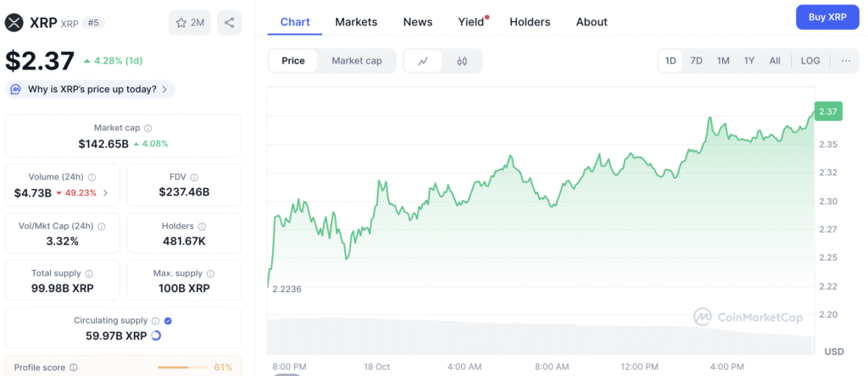Click the circulating supply verified badge

coord(168,321)
